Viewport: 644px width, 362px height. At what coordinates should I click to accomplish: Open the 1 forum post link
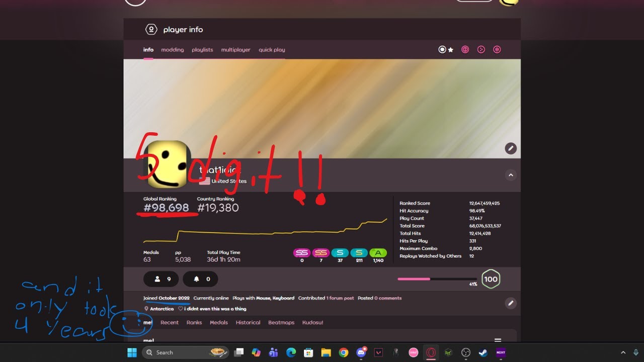tap(340, 298)
